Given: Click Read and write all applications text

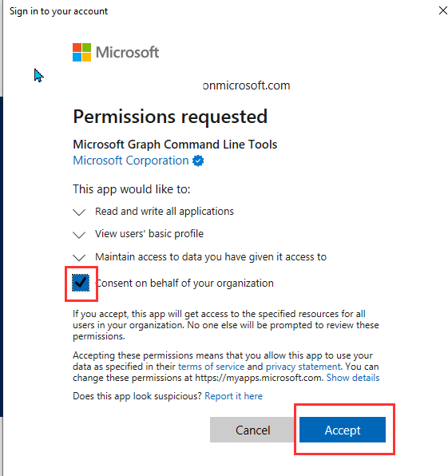Looking at the screenshot, I should pos(165,212).
